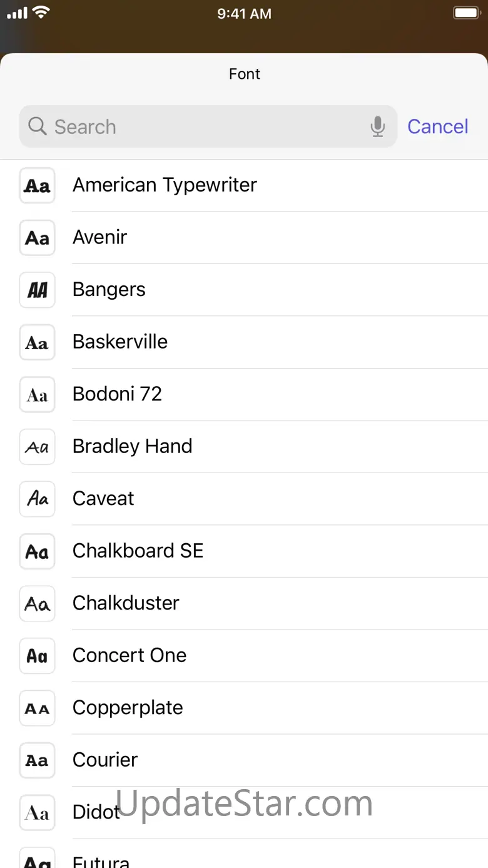Tap the Bodoni 72 preview icon

click(38, 394)
